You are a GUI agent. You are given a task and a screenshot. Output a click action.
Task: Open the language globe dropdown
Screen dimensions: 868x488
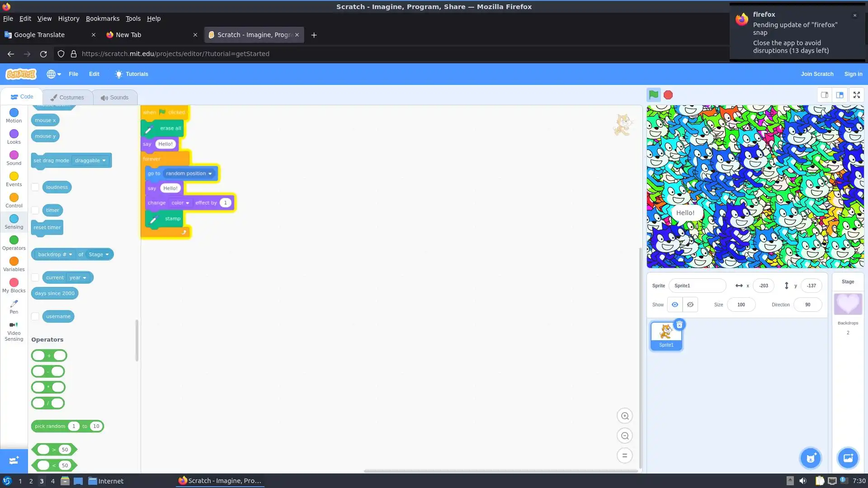tap(54, 74)
